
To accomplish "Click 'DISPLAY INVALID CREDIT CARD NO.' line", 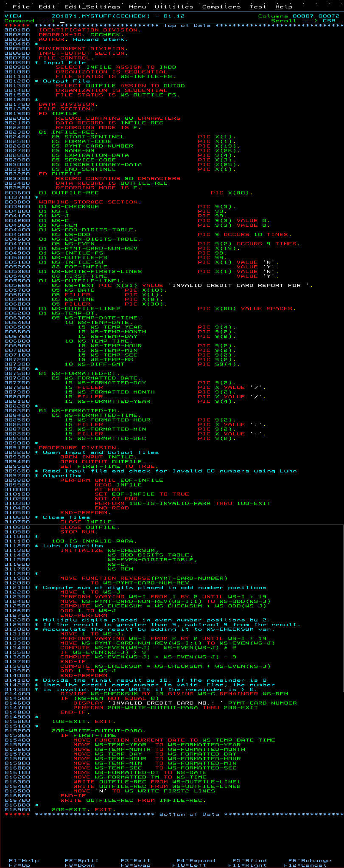I will click(185, 703).
